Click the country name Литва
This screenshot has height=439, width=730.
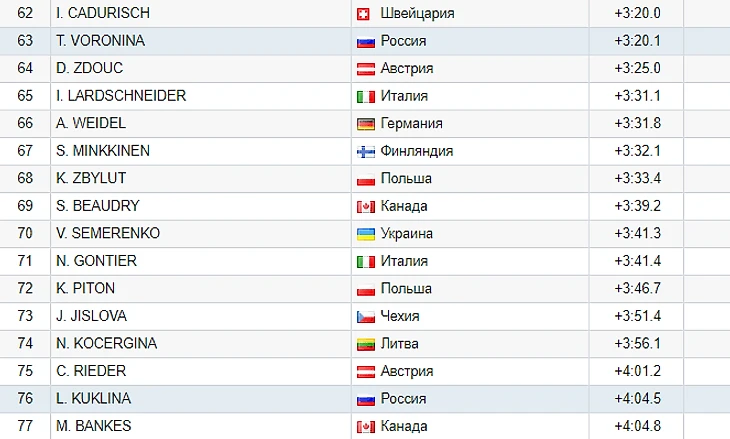point(400,344)
